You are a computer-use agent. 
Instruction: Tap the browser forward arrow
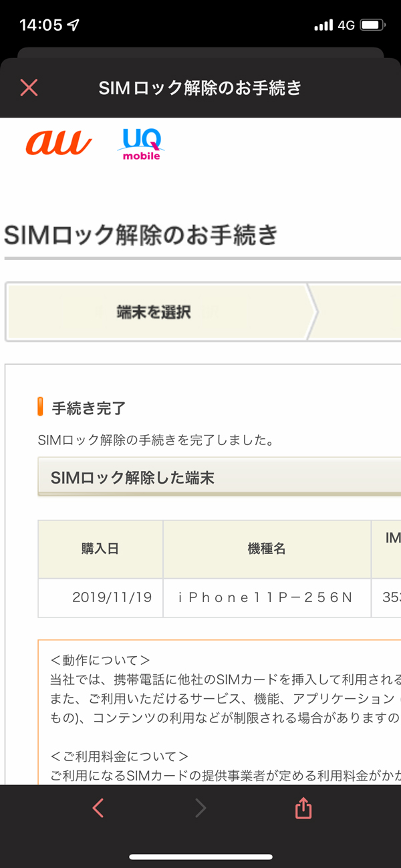tap(200, 809)
